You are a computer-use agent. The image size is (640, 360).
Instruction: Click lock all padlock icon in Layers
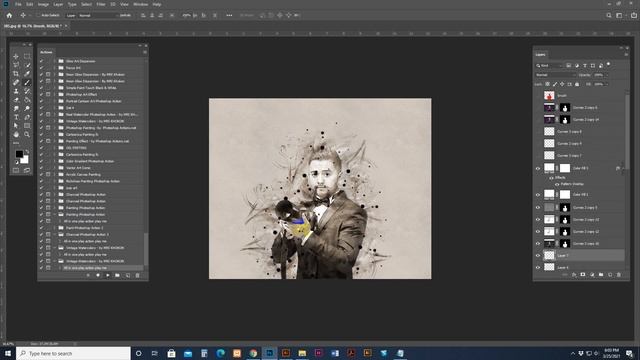click(577, 84)
